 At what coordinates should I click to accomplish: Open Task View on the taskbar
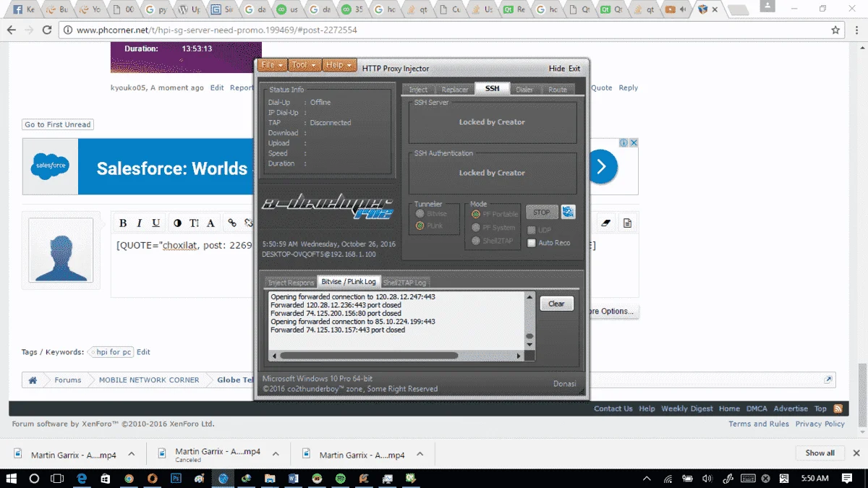click(57, 478)
